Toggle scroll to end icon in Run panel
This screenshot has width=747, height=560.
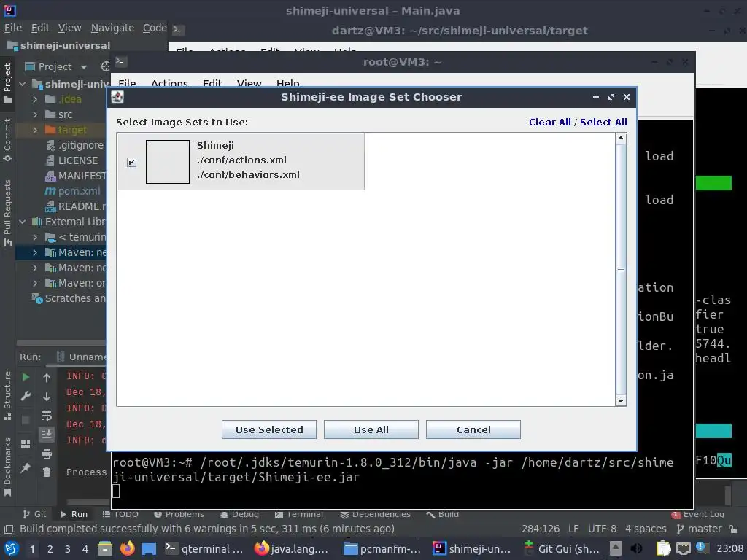point(47,435)
